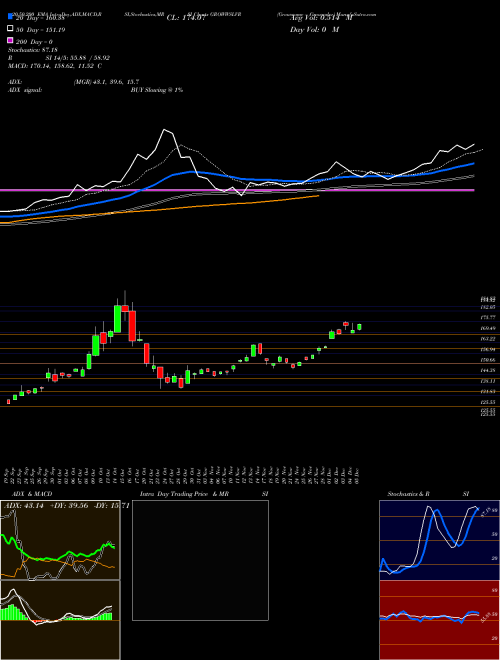Click the magenta 200 Day EMA legend swatch

pos(11,40)
